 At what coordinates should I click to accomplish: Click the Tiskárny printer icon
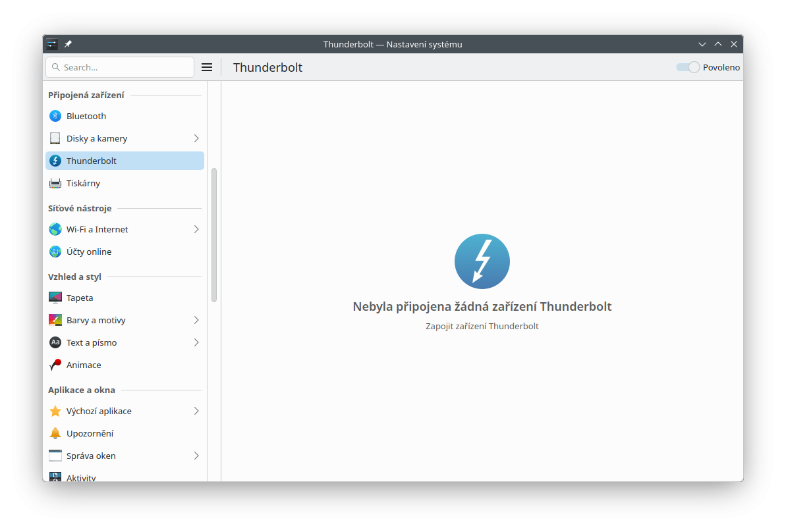click(55, 183)
